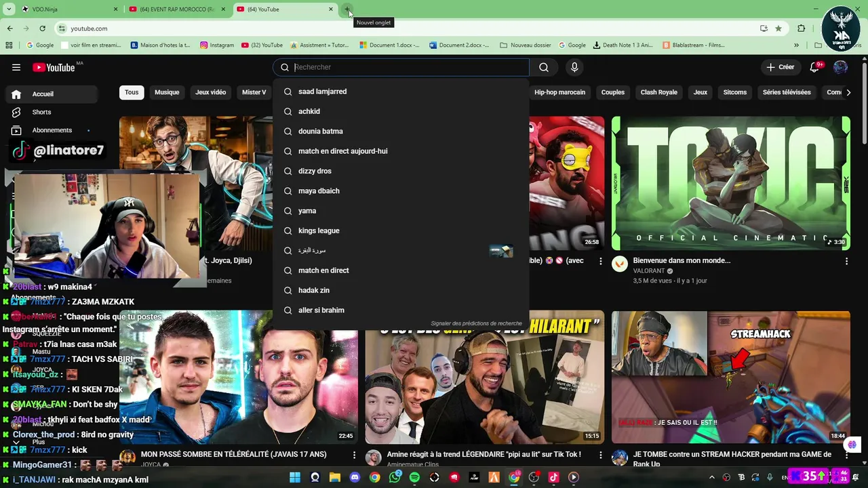The image size is (868, 488).
Task: Show next category chips arrow
Action: point(848,92)
